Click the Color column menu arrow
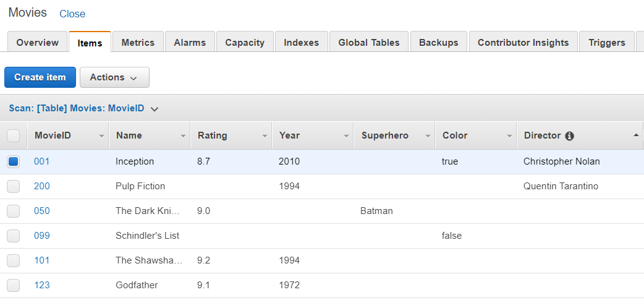Image resolution: width=644 pixels, height=300 pixels. pos(509,135)
